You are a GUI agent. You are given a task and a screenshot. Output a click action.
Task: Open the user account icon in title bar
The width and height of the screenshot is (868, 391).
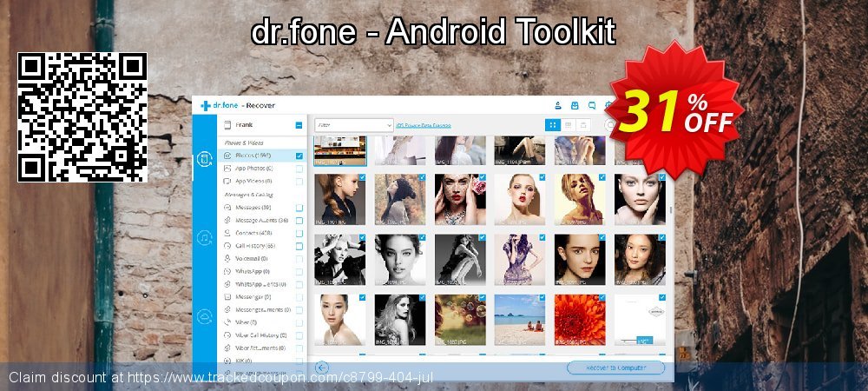[558, 105]
